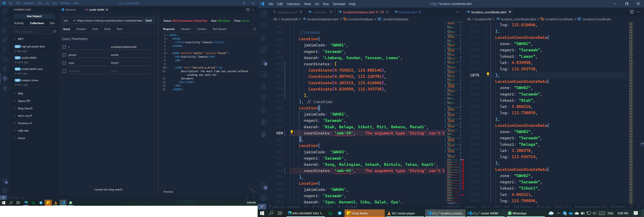Open WhatsApp from the taskbar
Image resolution: width=644 pixels, height=217 pixels.
[x=517, y=213]
